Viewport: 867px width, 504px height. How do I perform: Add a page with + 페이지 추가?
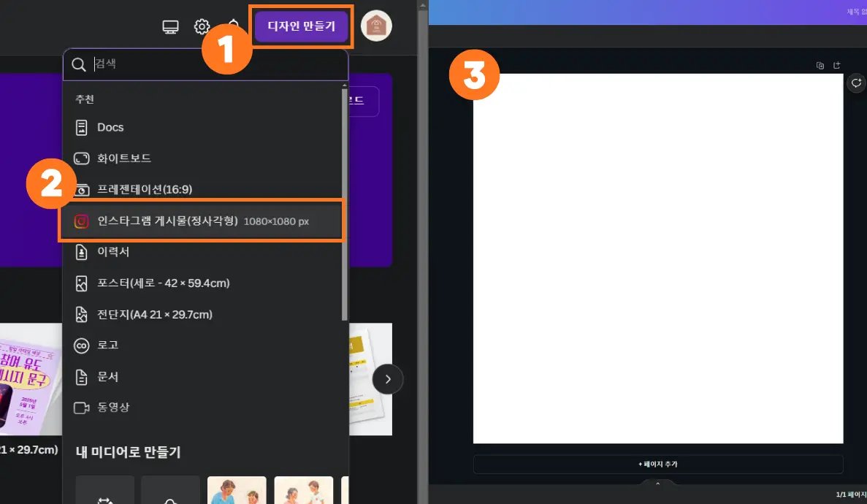pyautogui.click(x=657, y=464)
